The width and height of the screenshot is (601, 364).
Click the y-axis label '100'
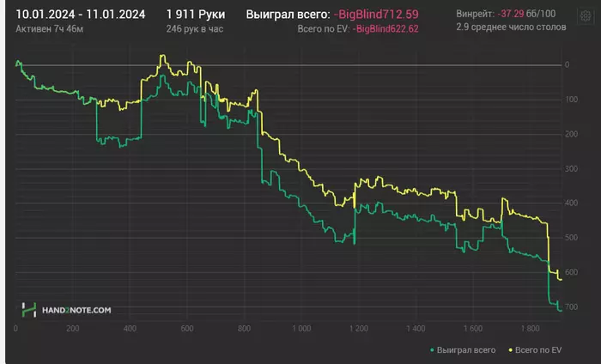tap(572, 100)
